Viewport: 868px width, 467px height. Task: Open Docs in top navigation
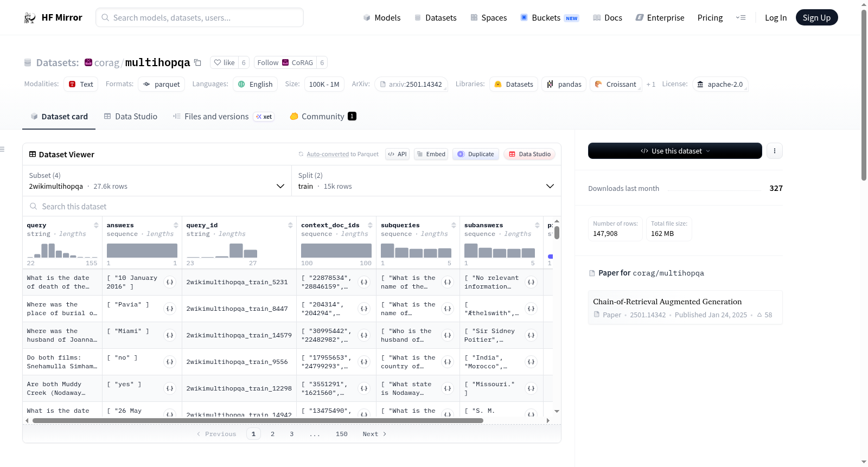tap(607, 18)
